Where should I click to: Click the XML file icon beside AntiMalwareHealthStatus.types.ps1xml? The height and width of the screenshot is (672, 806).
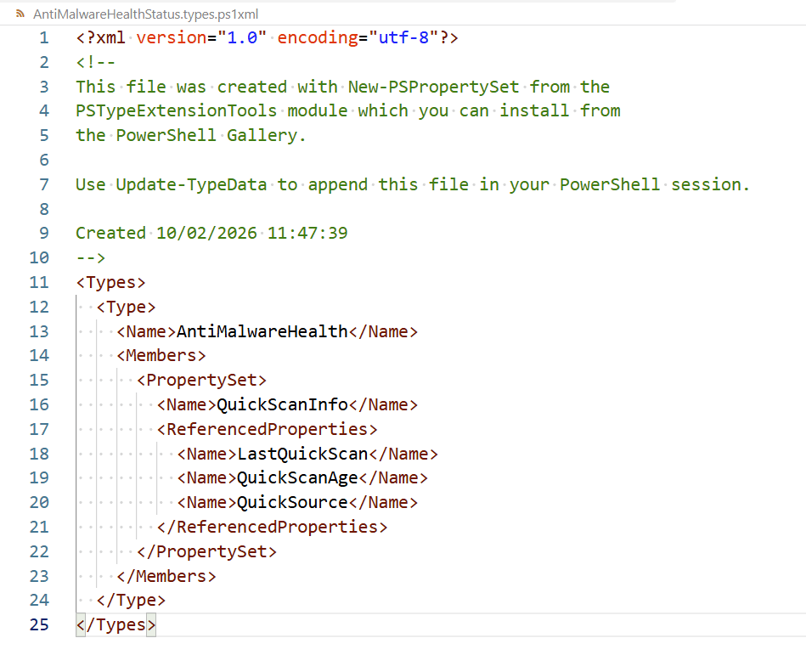(20, 14)
